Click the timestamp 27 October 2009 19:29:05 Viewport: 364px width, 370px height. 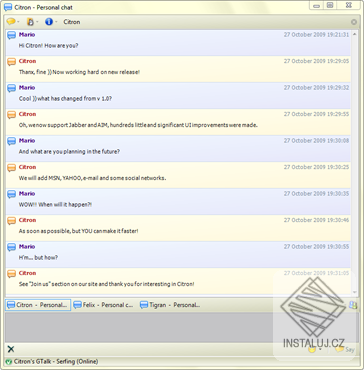tap(316, 61)
